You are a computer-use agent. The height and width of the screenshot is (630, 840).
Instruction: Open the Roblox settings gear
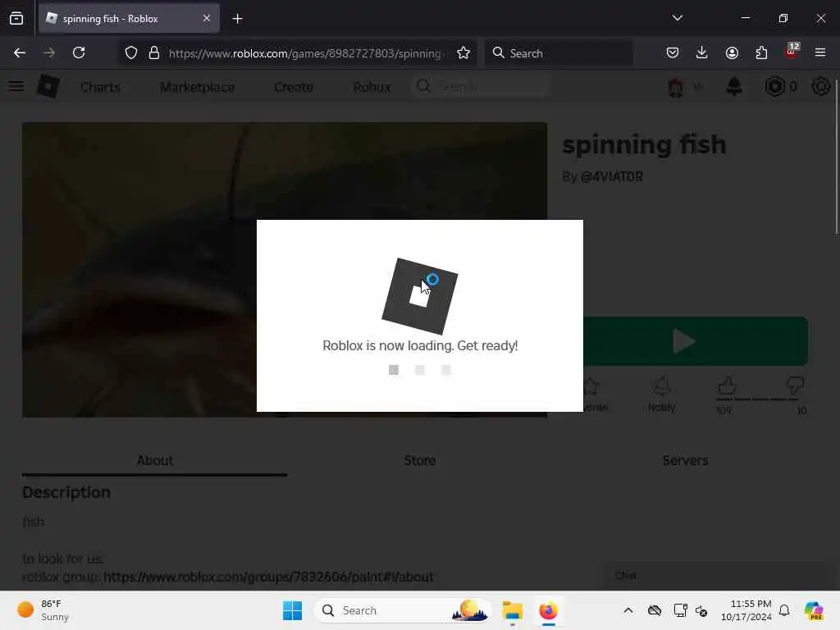pos(820,86)
